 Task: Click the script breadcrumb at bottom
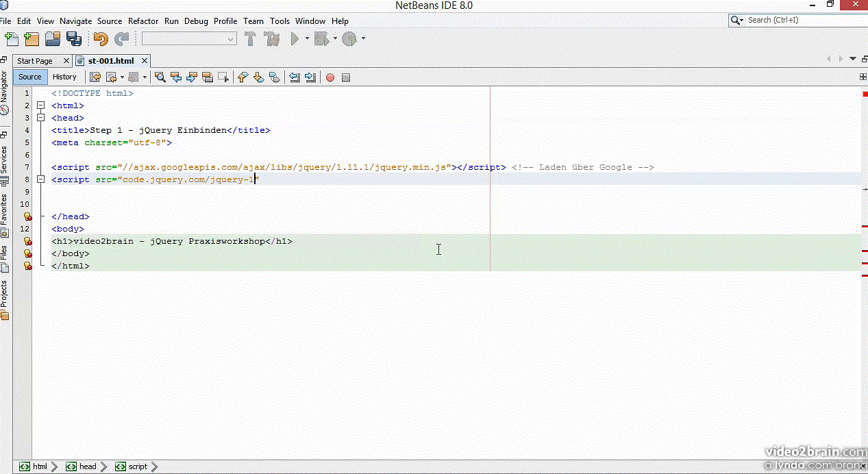tap(132, 466)
